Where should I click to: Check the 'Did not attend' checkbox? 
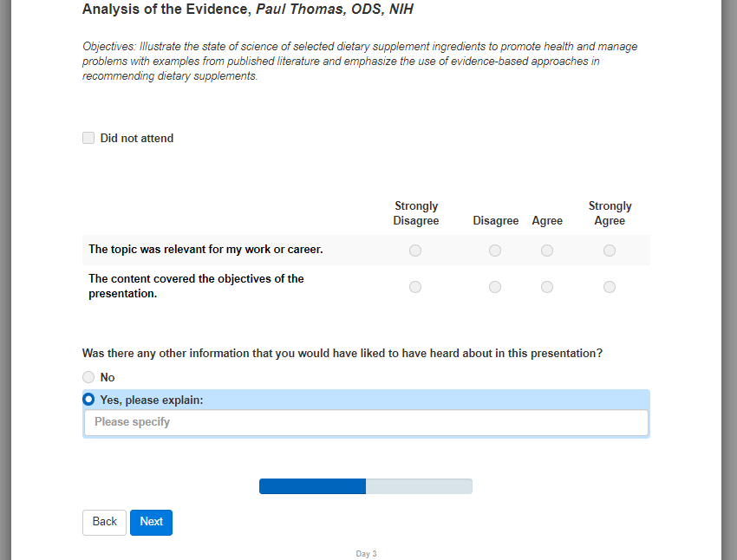88,138
